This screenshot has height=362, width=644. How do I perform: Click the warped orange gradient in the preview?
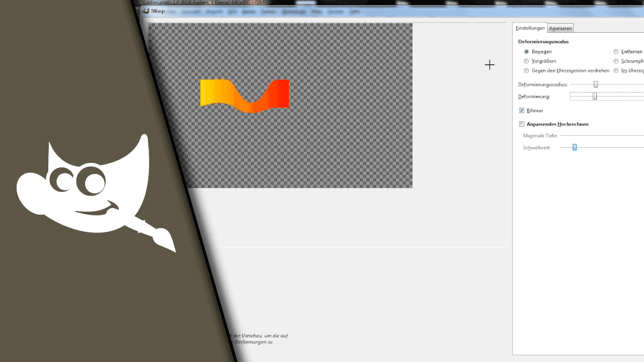[x=245, y=96]
